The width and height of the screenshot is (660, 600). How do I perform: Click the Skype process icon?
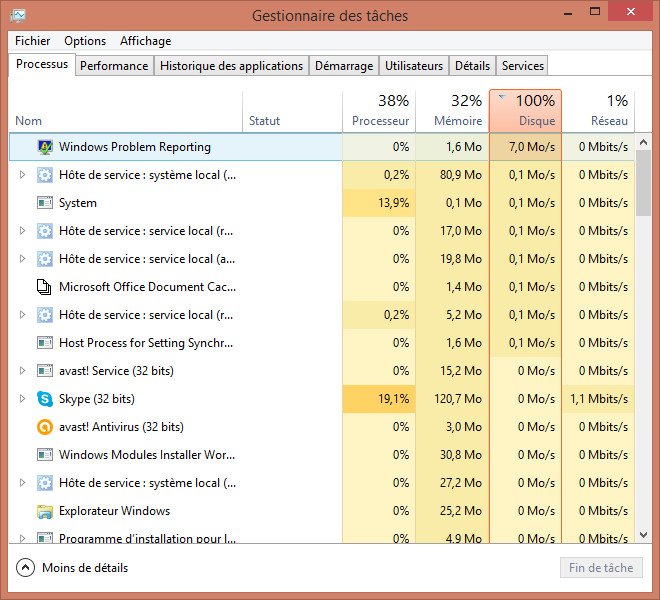click(45, 399)
